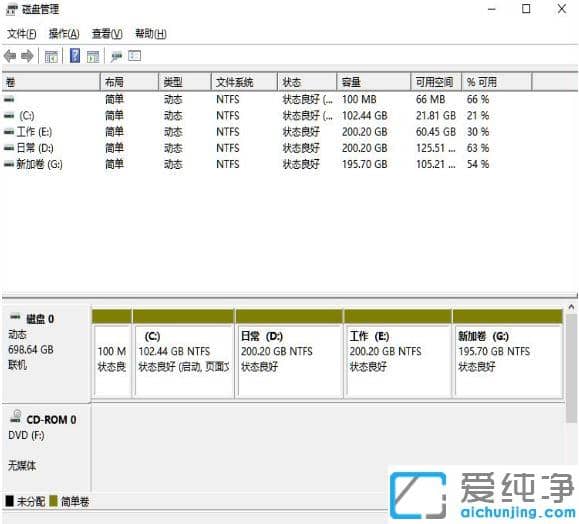Sort by the 布局 column header
The image size is (579, 524).
pos(129,82)
